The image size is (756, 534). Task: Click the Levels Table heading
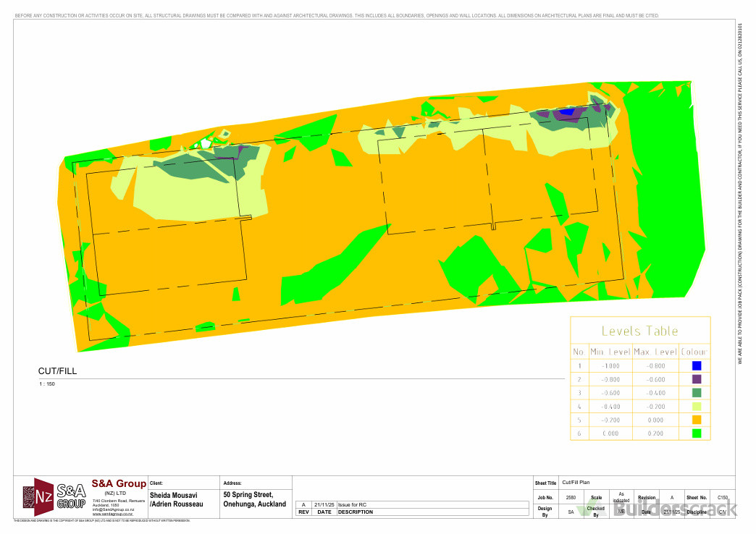click(639, 331)
